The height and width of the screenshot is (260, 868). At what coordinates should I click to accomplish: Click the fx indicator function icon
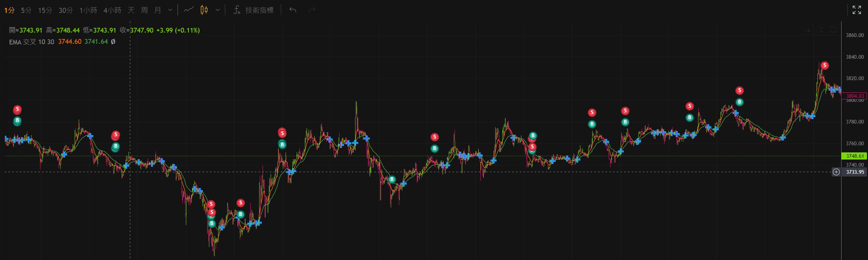(x=237, y=10)
